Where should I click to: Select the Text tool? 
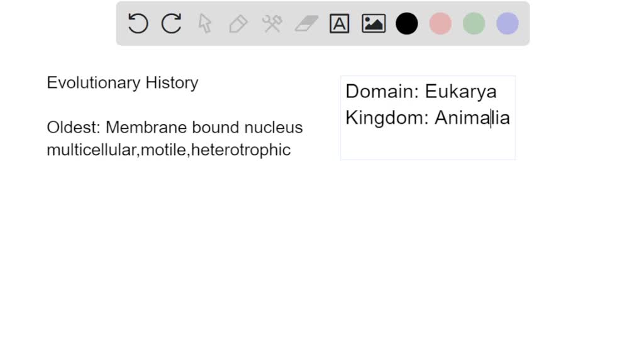coord(339,23)
